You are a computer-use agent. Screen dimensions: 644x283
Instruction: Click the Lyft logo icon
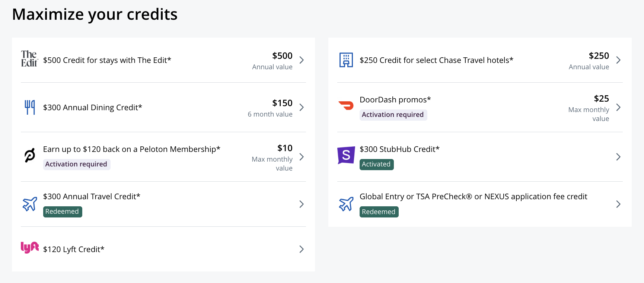pos(30,248)
